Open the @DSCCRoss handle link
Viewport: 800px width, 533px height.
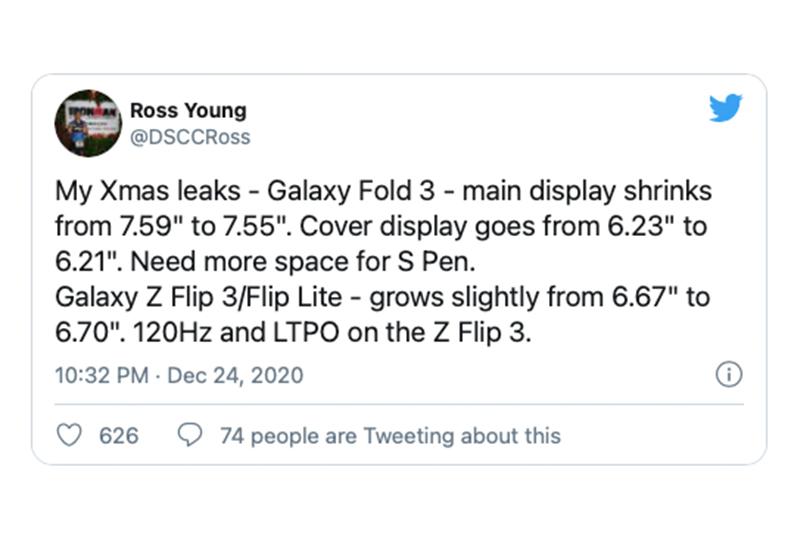click(x=190, y=137)
